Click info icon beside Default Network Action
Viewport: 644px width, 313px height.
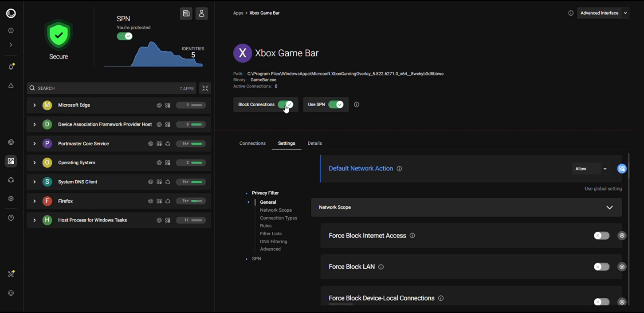[x=399, y=169]
